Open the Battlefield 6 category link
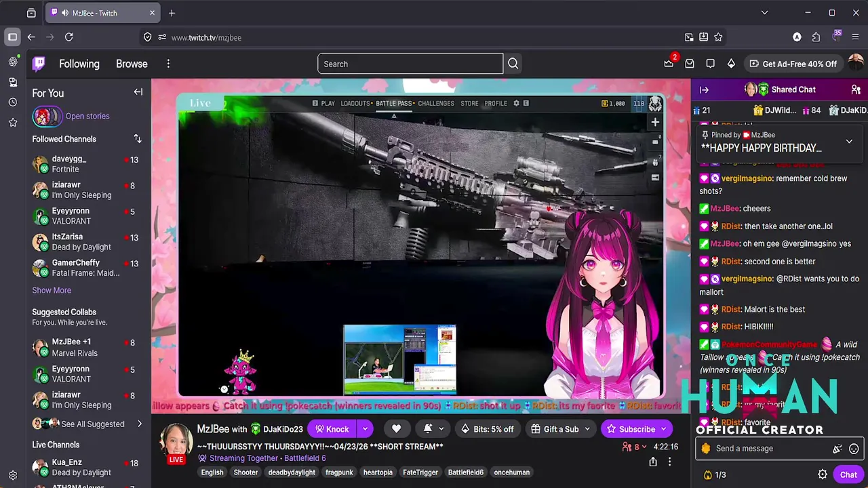 pos(305,458)
